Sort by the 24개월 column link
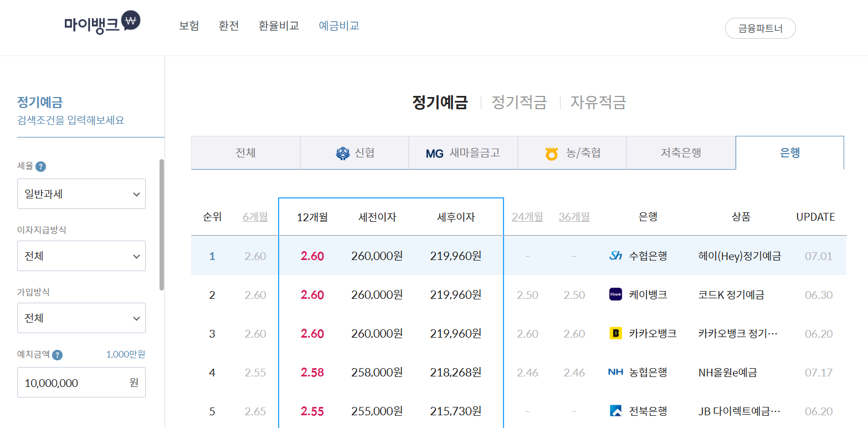The width and height of the screenshot is (868, 428). [x=527, y=217]
